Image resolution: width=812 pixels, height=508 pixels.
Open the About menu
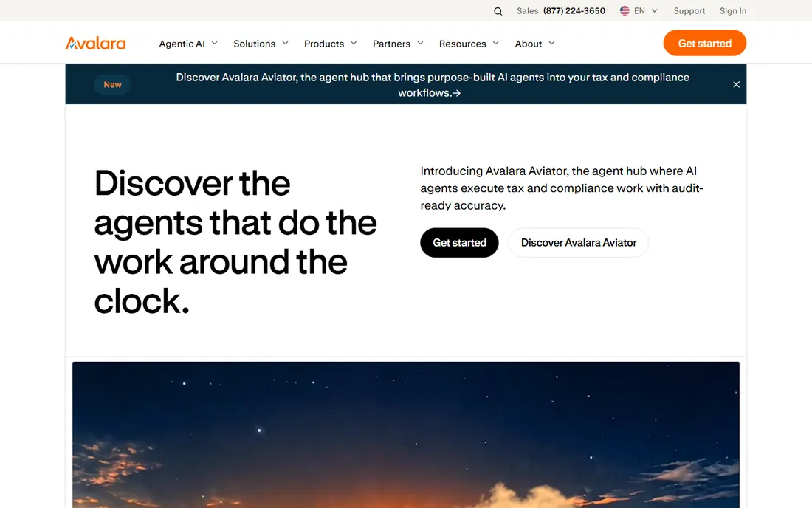529,44
